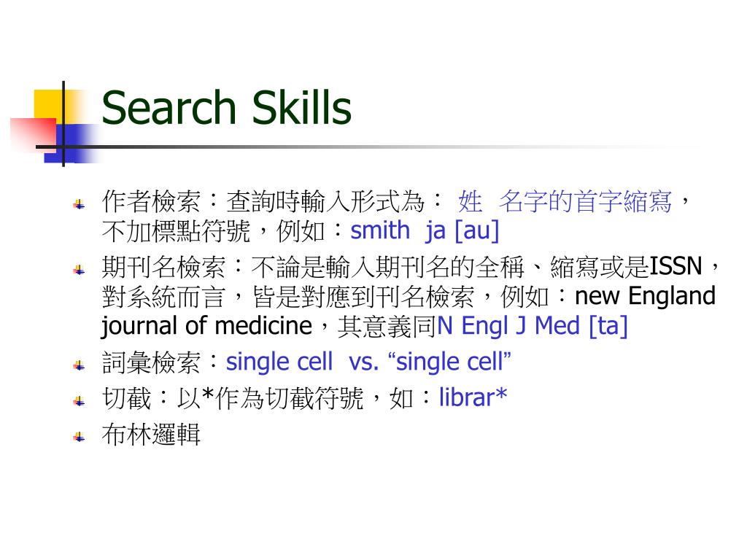Click the word ISSN

[x=676, y=267]
